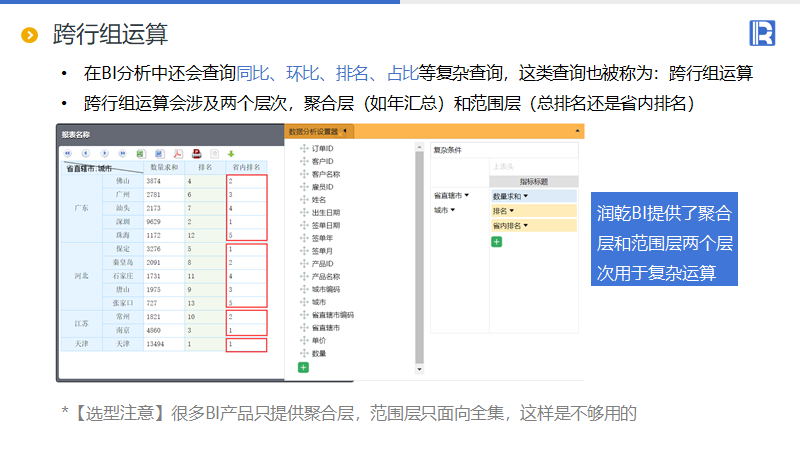Click the 江苏 province cell
800x450 pixels.
click(x=81, y=323)
